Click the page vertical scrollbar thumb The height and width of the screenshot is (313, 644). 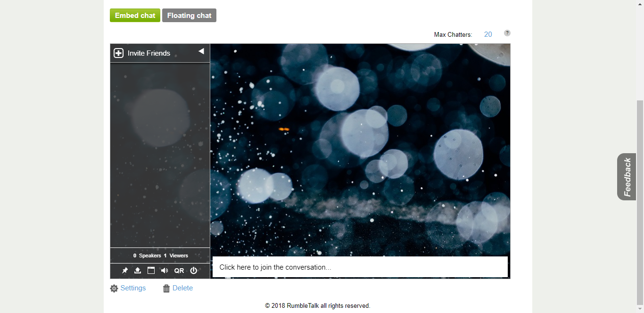pyautogui.click(x=640, y=203)
